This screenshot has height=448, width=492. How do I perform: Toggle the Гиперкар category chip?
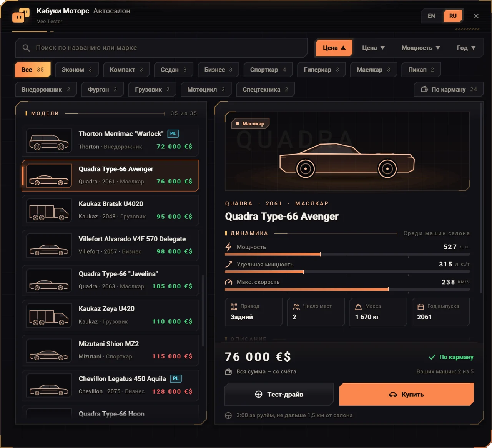click(321, 70)
